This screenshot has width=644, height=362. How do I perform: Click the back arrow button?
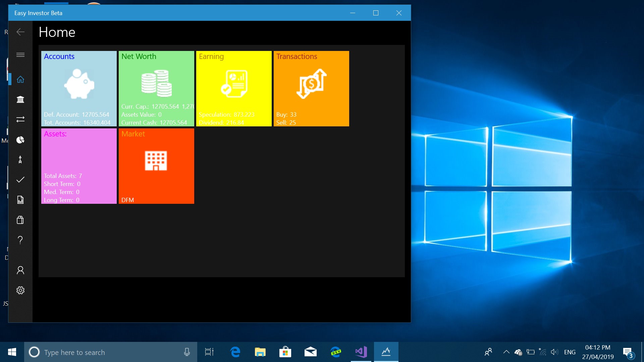pos(20,32)
